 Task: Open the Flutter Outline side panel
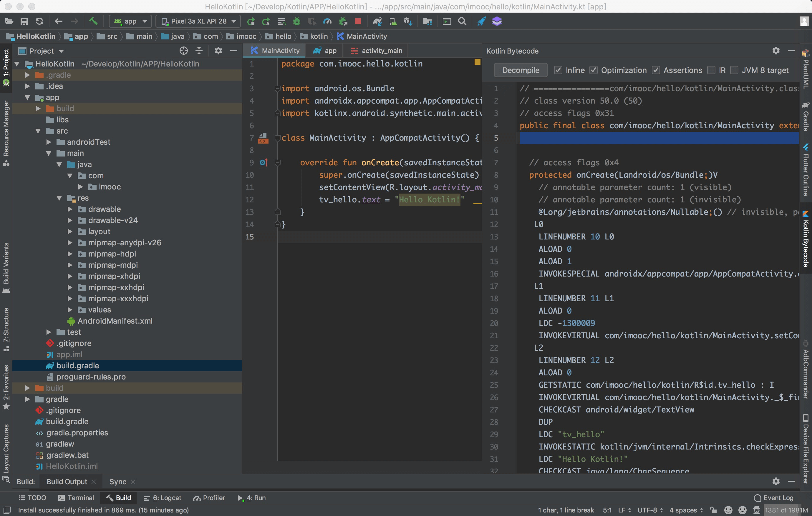[806, 169]
